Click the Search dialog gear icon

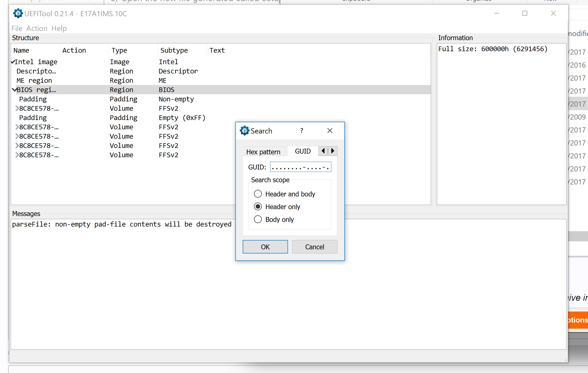pyautogui.click(x=244, y=131)
